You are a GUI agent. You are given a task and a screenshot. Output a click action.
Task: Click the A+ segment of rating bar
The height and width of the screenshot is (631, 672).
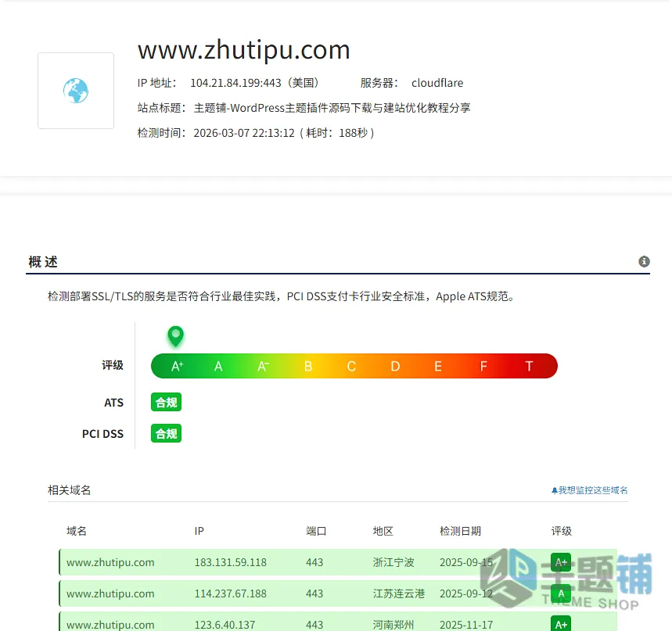coord(177,366)
